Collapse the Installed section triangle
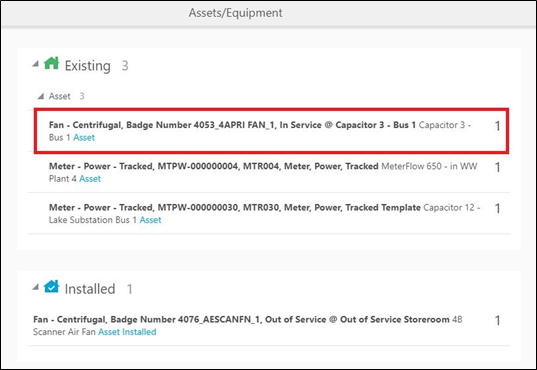 36,287
